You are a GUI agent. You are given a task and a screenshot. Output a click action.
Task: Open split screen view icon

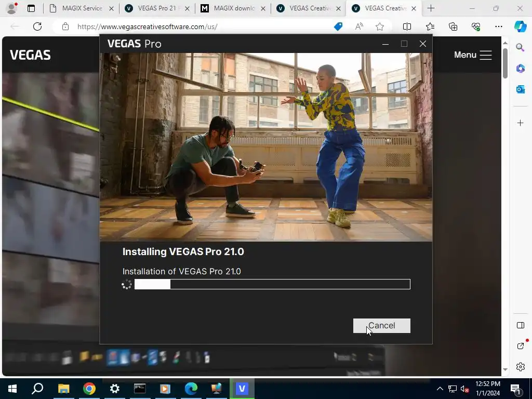407,26
